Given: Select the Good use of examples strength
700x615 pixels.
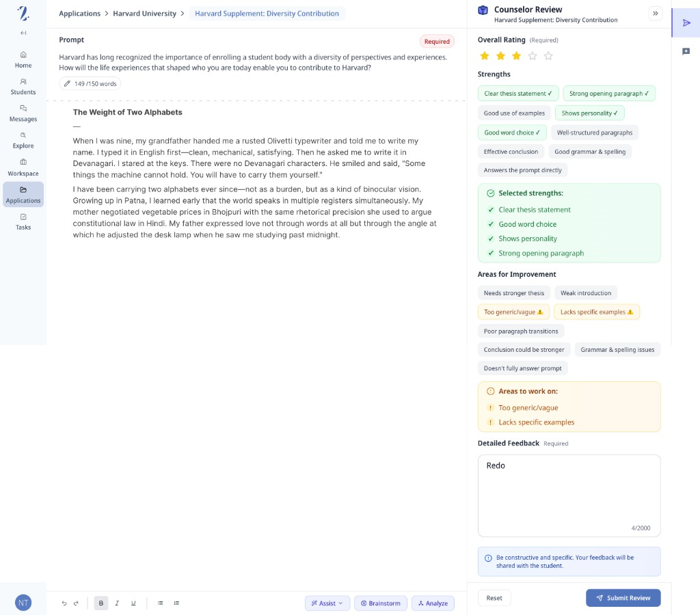Looking at the screenshot, I should coord(514,113).
